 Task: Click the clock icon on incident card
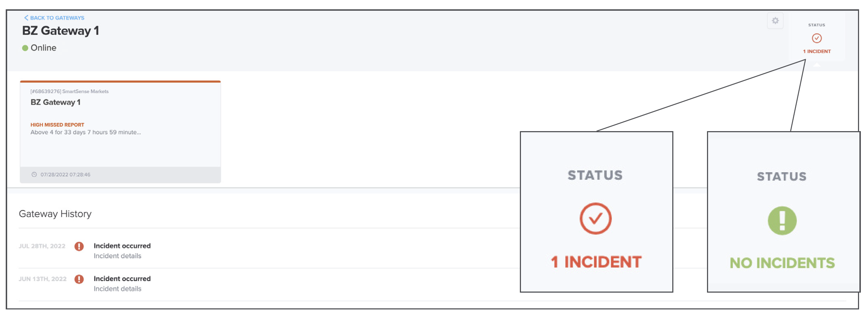pyautogui.click(x=34, y=174)
